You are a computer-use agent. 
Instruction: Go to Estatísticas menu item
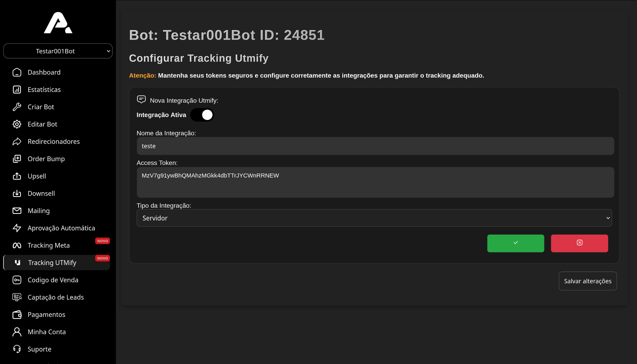pos(57,90)
